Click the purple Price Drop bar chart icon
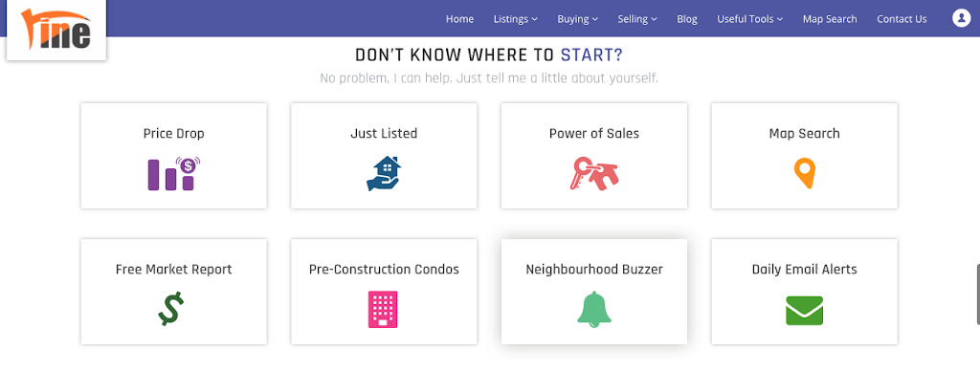 [174, 173]
